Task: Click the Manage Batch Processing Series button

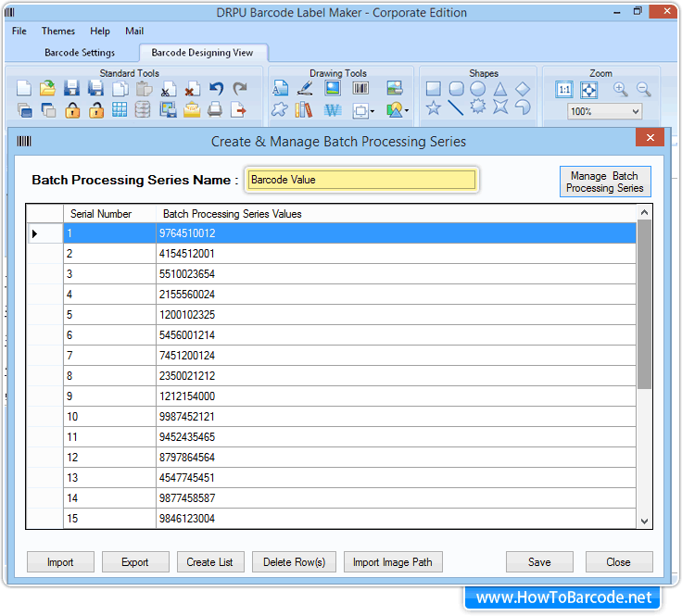Action: pos(605,182)
